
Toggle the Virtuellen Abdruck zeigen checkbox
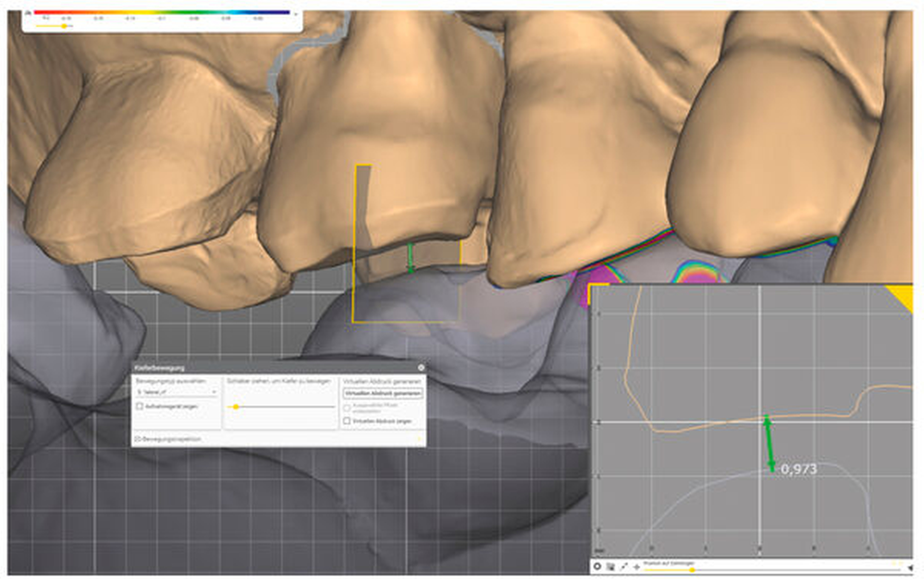pyautogui.click(x=347, y=421)
